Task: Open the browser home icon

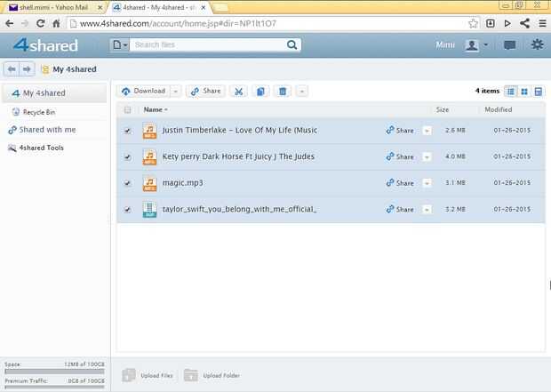Action: click(x=56, y=23)
